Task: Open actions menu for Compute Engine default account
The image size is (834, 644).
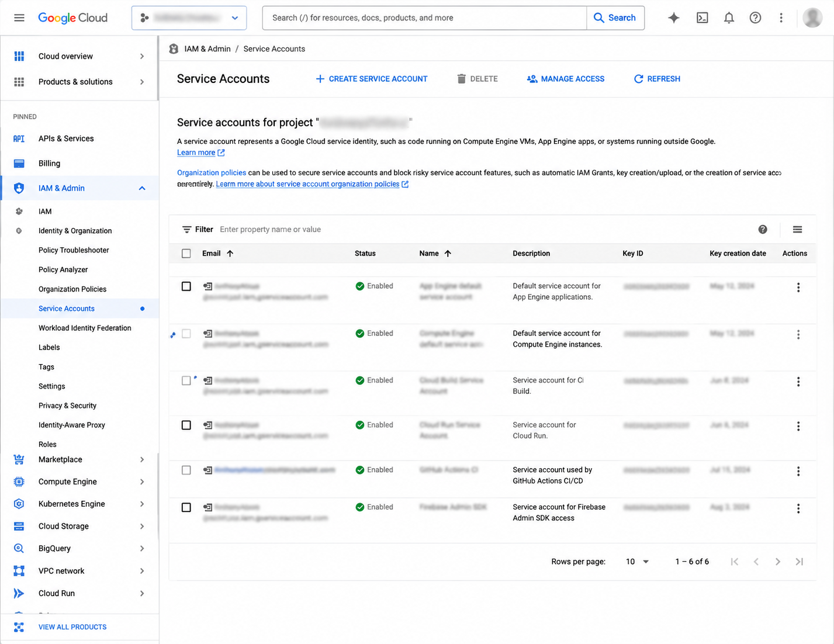Action: pos(798,335)
